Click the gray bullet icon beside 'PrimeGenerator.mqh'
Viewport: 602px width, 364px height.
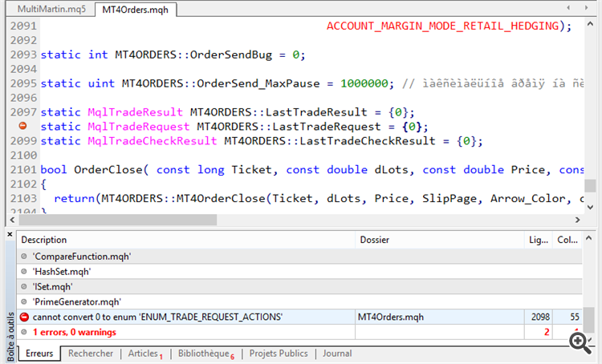pos(24,301)
